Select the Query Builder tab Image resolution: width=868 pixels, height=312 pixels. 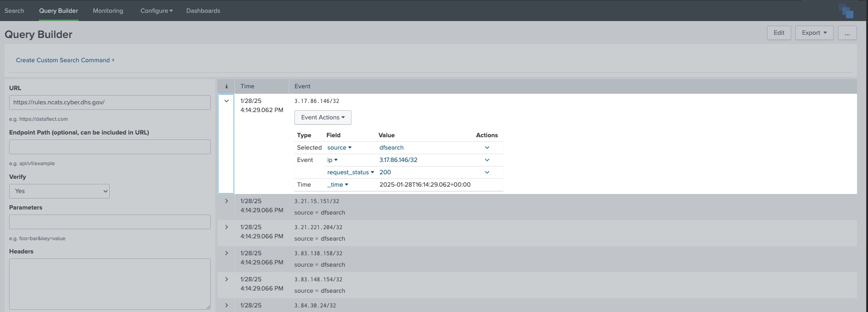pyautogui.click(x=59, y=11)
